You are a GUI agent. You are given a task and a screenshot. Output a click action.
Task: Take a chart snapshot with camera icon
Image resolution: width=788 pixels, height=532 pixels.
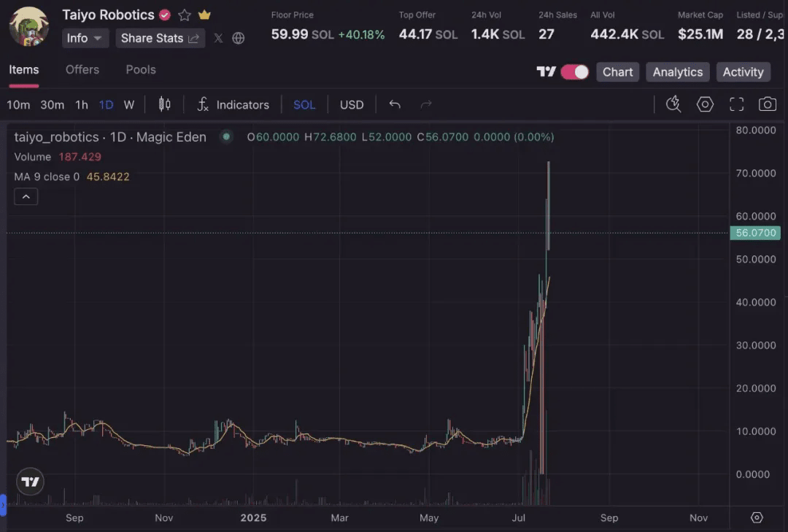click(768, 104)
